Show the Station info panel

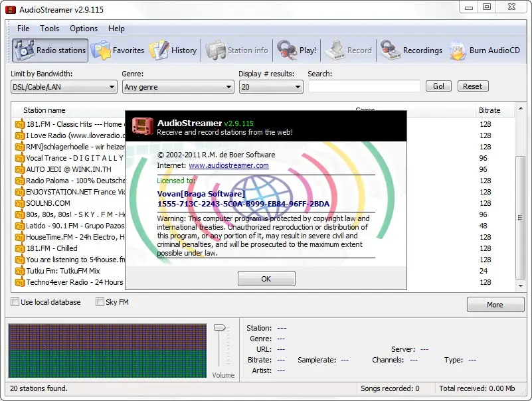[x=237, y=50]
